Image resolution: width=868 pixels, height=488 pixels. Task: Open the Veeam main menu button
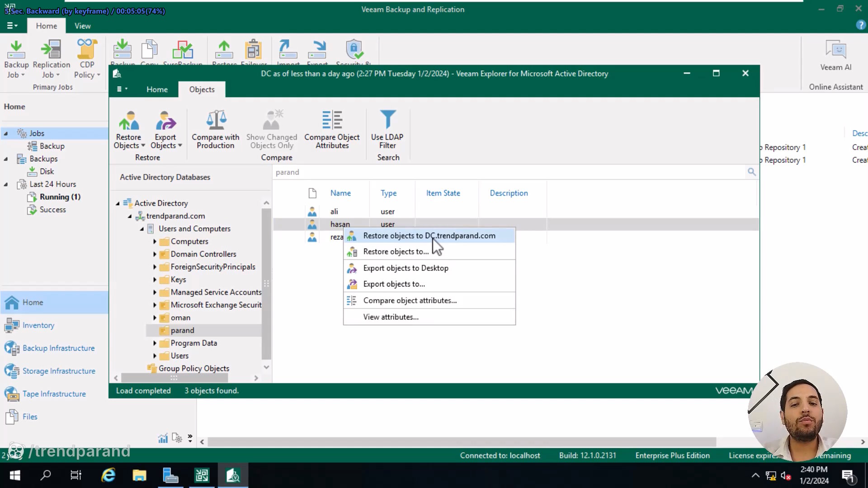coord(12,26)
